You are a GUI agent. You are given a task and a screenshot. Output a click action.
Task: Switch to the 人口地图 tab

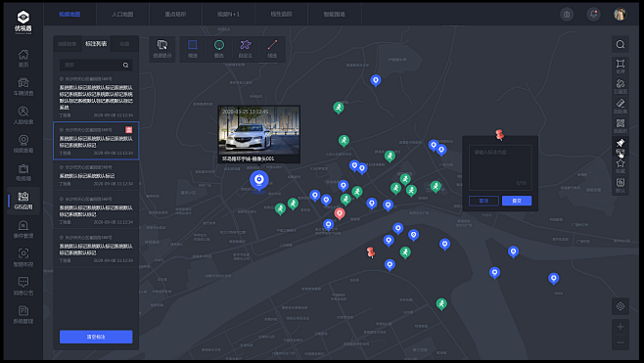point(122,14)
